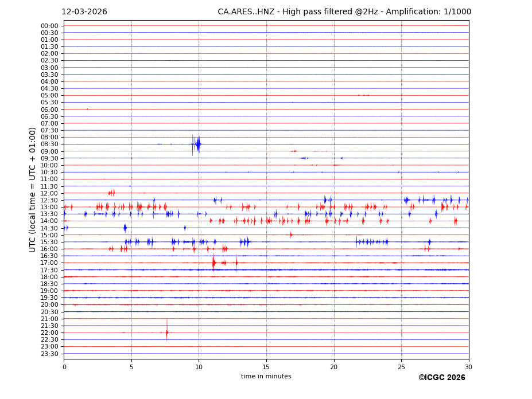Click the 00:00 time label

(x=49, y=26)
